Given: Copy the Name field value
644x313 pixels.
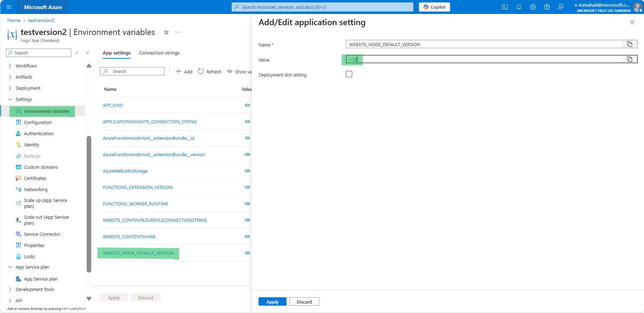Looking at the screenshot, I should [630, 44].
